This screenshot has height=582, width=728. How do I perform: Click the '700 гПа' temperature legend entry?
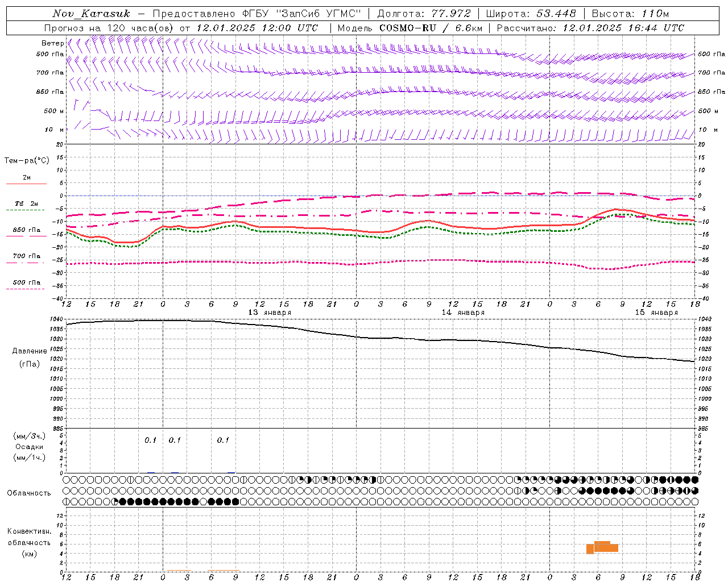coord(27,256)
